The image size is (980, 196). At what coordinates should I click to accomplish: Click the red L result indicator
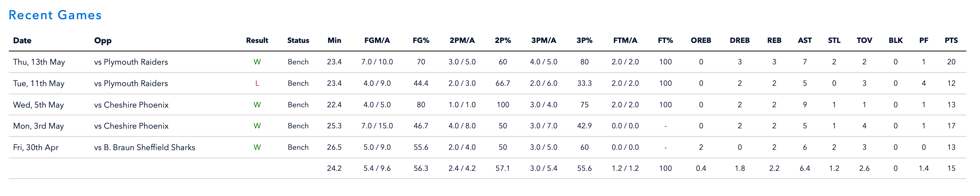(x=257, y=83)
